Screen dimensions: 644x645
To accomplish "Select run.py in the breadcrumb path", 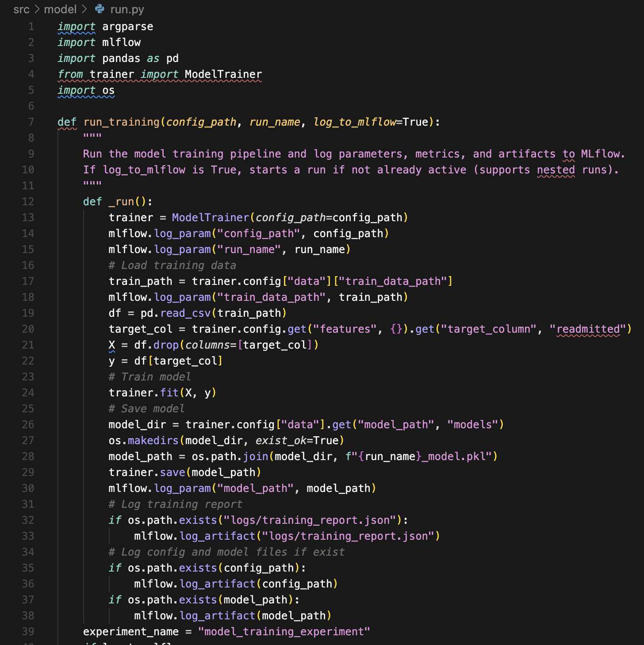I will tap(127, 9).
